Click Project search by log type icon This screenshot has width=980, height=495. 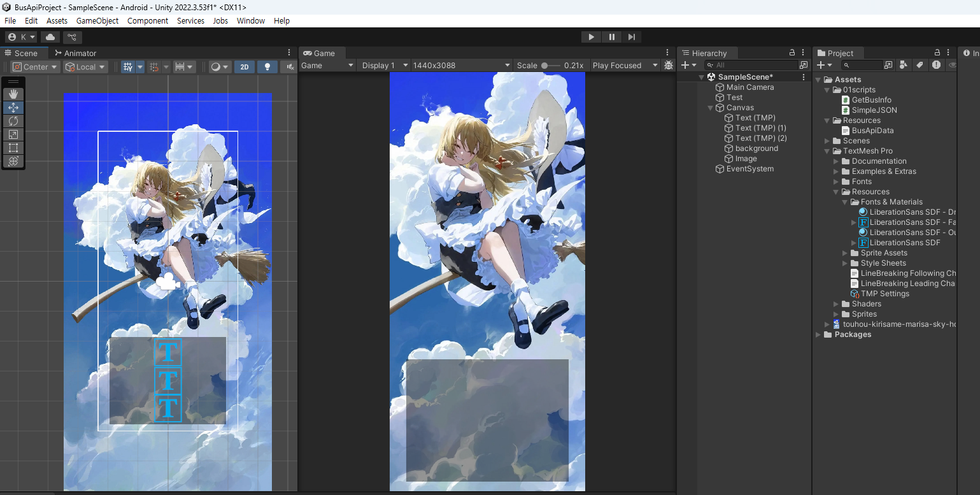tap(936, 65)
